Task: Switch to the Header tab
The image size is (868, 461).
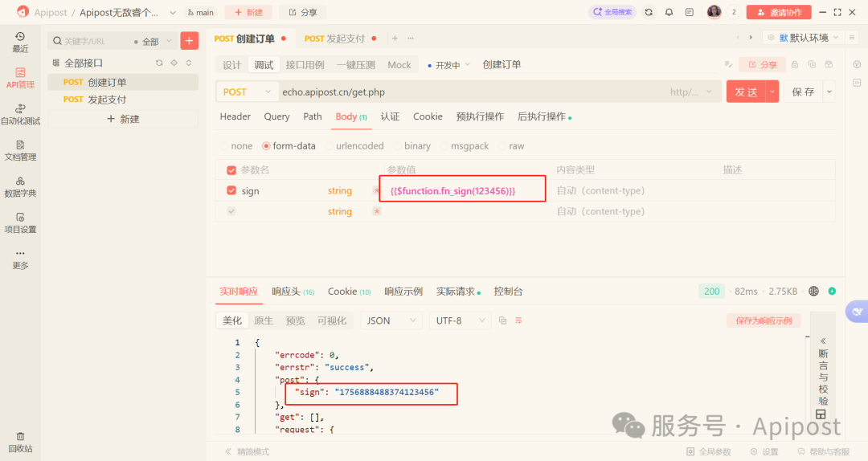Action: click(x=235, y=116)
